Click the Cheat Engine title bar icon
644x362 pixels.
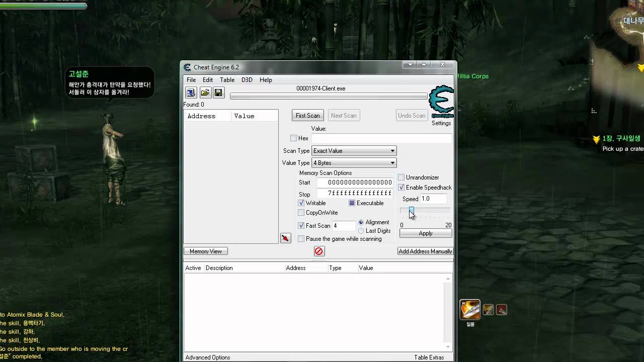pos(188,67)
